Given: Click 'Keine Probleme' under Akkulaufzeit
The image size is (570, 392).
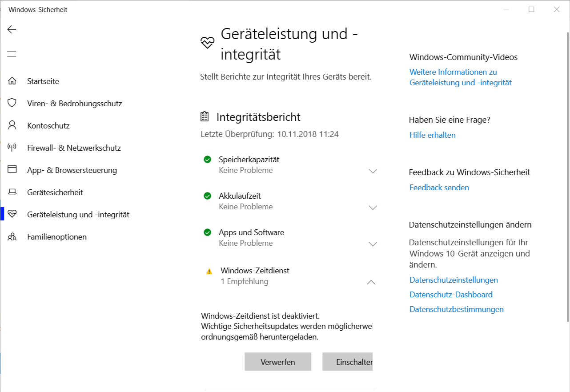Looking at the screenshot, I should pos(246,207).
